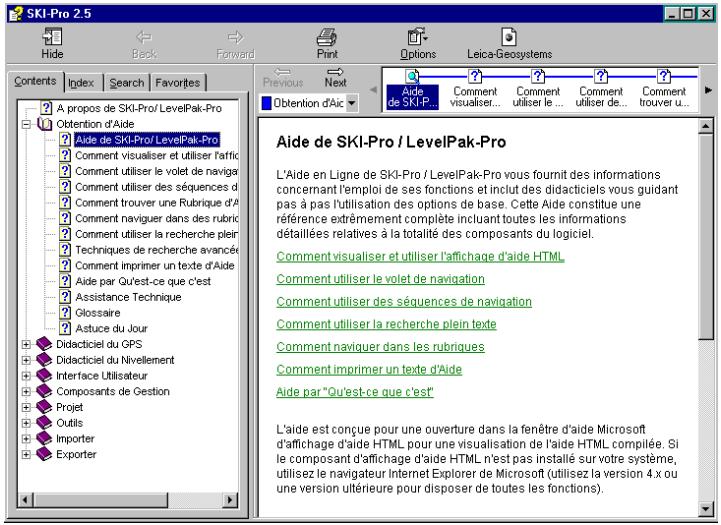The width and height of the screenshot is (721, 525).
Task: Click the Print icon in toolbar
Action: pyautogui.click(x=327, y=37)
